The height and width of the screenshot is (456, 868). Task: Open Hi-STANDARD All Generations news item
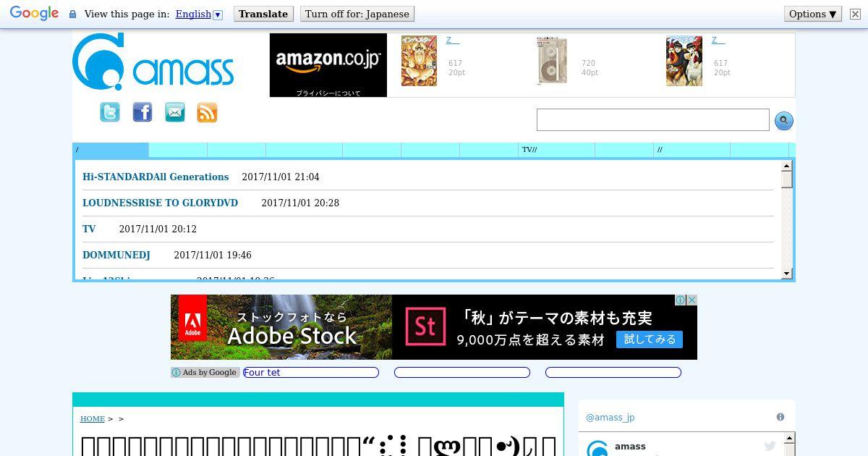[156, 177]
